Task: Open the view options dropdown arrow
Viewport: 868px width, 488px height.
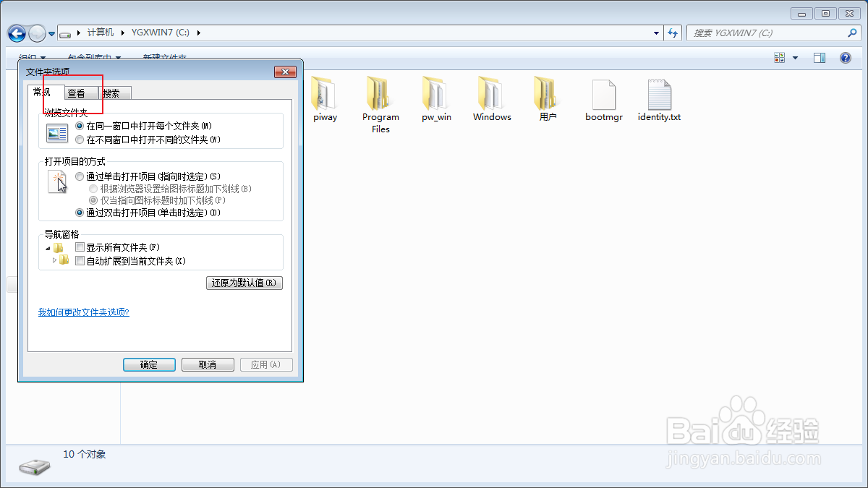Action: coord(796,58)
